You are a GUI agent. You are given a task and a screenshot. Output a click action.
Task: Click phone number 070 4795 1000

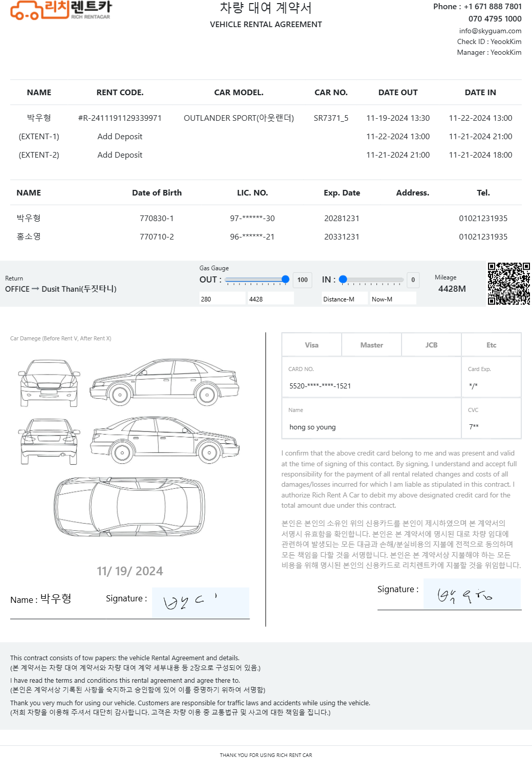[495, 19]
